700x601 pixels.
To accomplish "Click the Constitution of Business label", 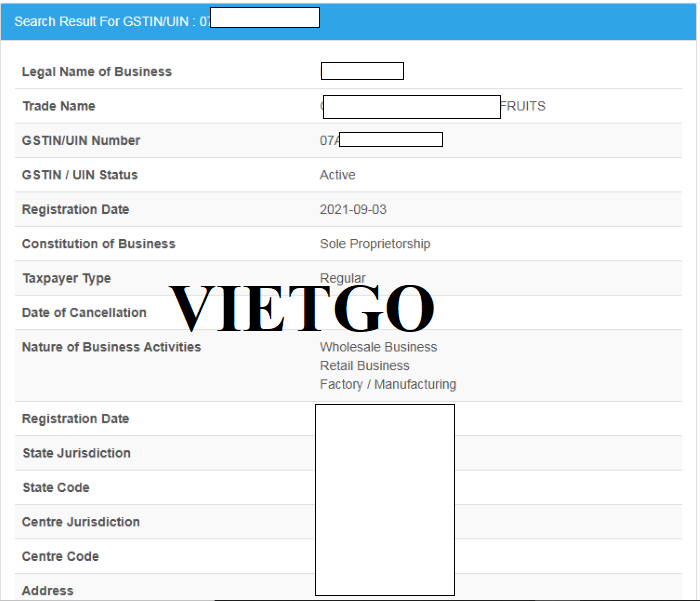I will pos(98,244).
